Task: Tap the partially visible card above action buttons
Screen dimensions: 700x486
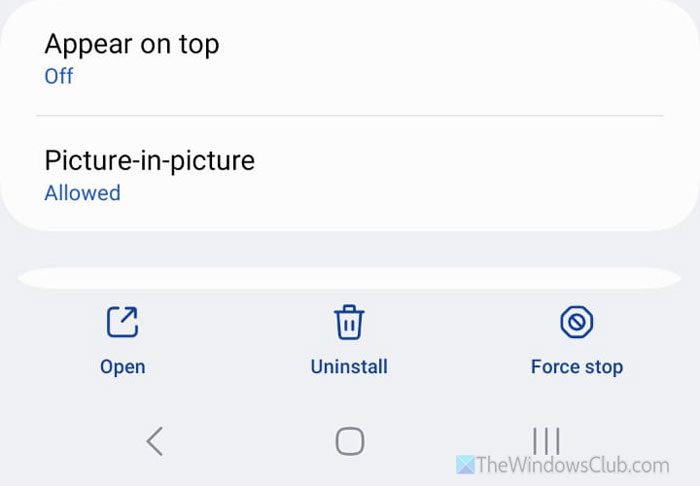Action: click(349, 277)
